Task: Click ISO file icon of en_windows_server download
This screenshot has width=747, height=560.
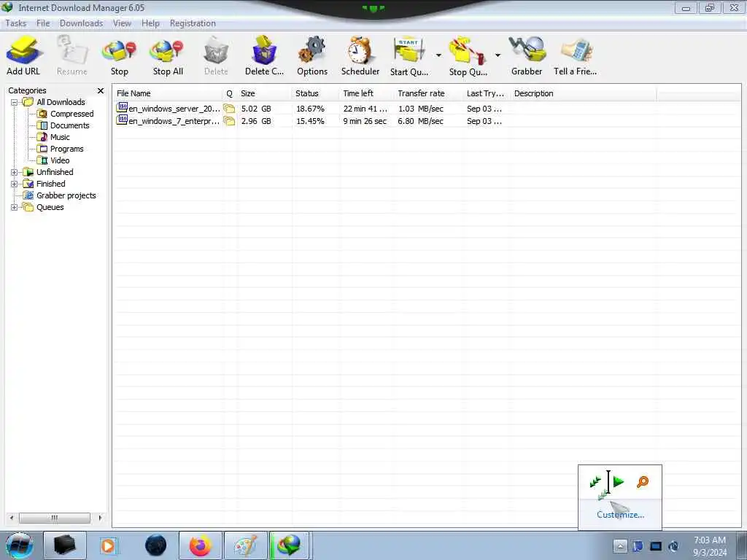Action: [122, 107]
